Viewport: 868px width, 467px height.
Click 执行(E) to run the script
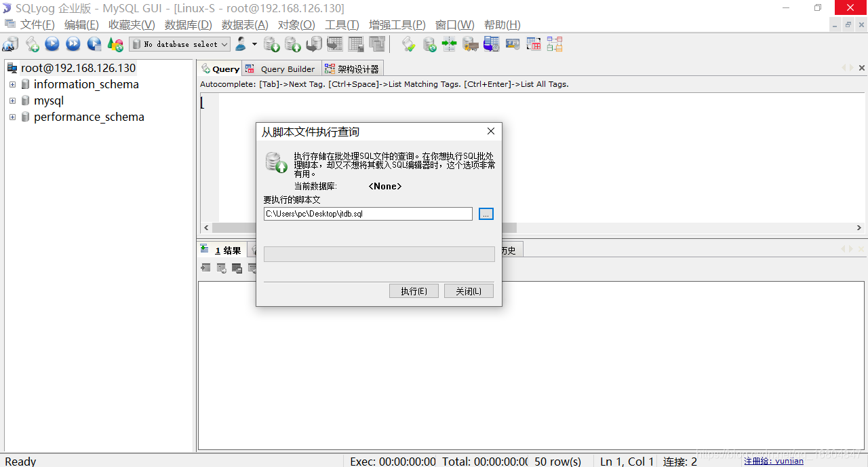(414, 291)
